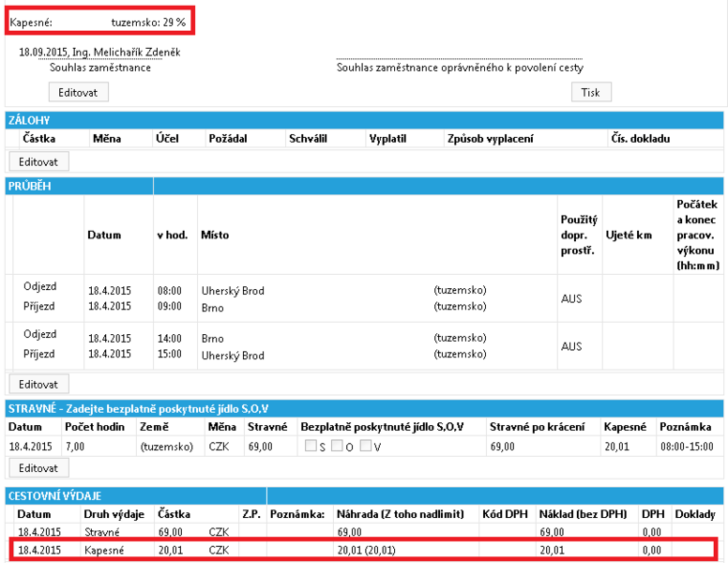
Task: Click the Tisk print button
Action: 591,92
